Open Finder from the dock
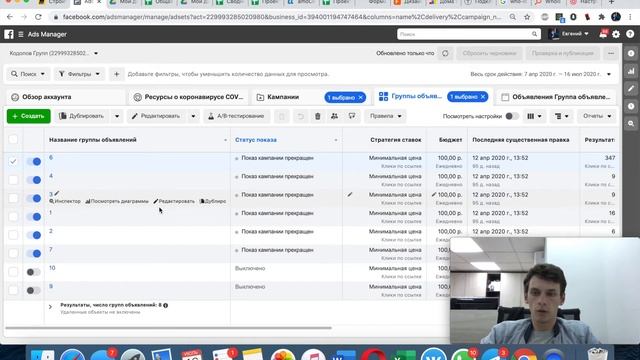640x360 pixels. pos(42,354)
